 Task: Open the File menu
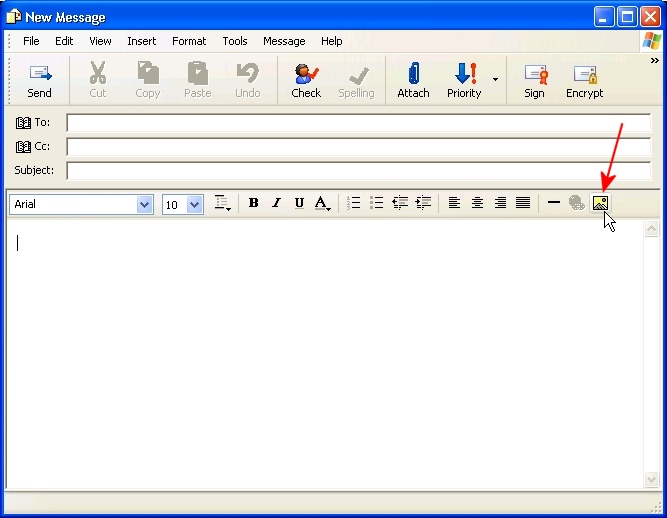[31, 41]
